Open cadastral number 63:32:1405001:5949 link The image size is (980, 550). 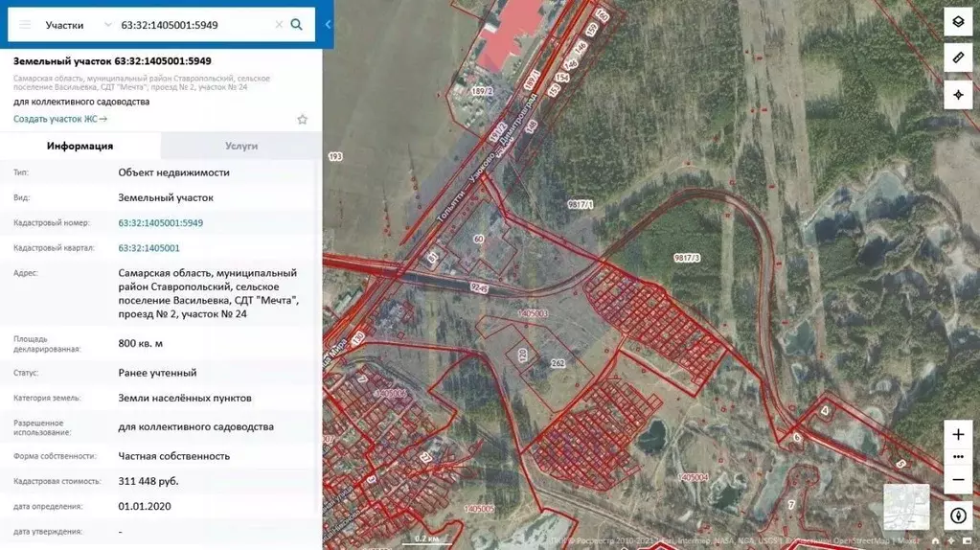pyautogui.click(x=161, y=223)
